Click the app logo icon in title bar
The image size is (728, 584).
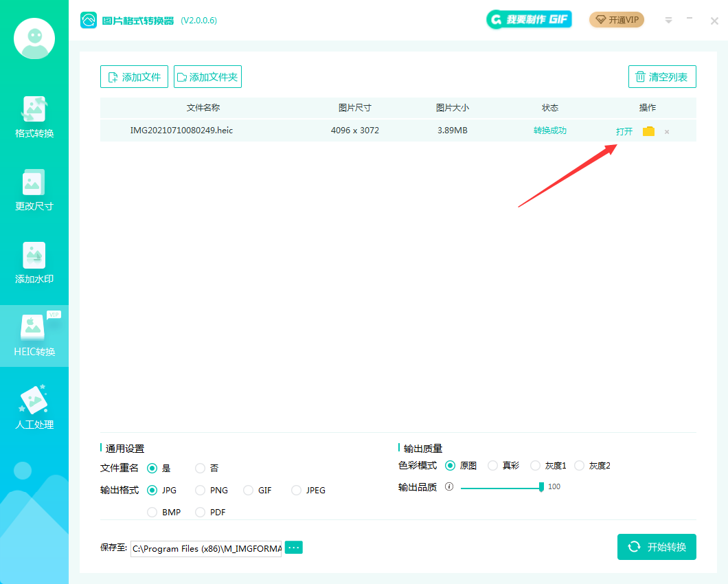[x=88, y=20]
